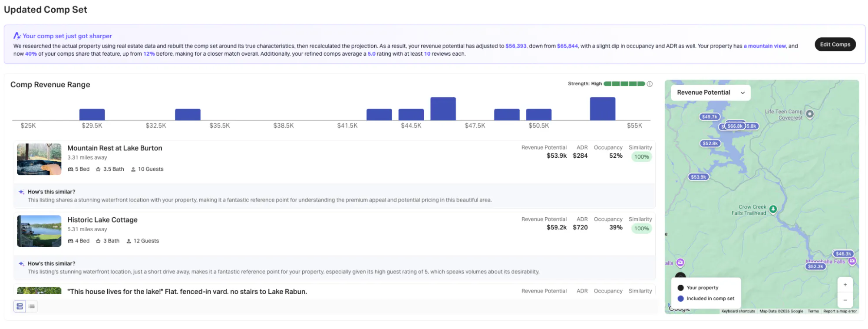Open the Historic Lake Cottage listing title

click(102, 220)
